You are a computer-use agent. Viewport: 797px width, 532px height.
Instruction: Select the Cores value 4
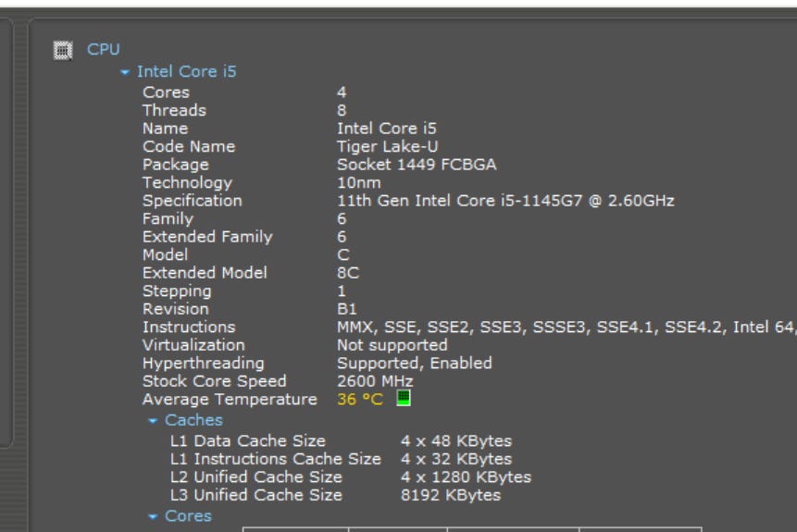(x=342, y=93)
